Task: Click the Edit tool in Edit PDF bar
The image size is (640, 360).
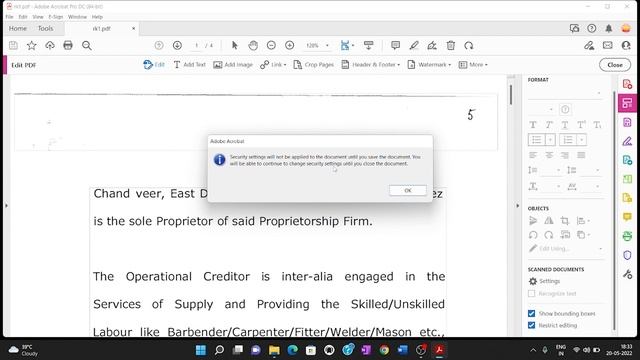Action: tap(154, 64)
